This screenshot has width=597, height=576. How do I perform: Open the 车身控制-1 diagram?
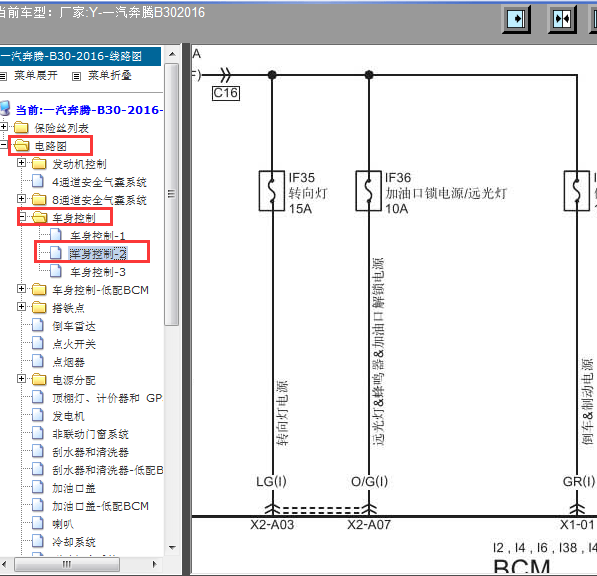tap(98, 236)
